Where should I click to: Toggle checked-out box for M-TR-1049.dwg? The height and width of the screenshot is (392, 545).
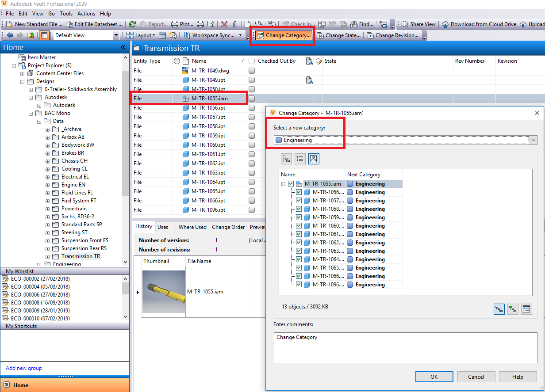tap(252, 71)
